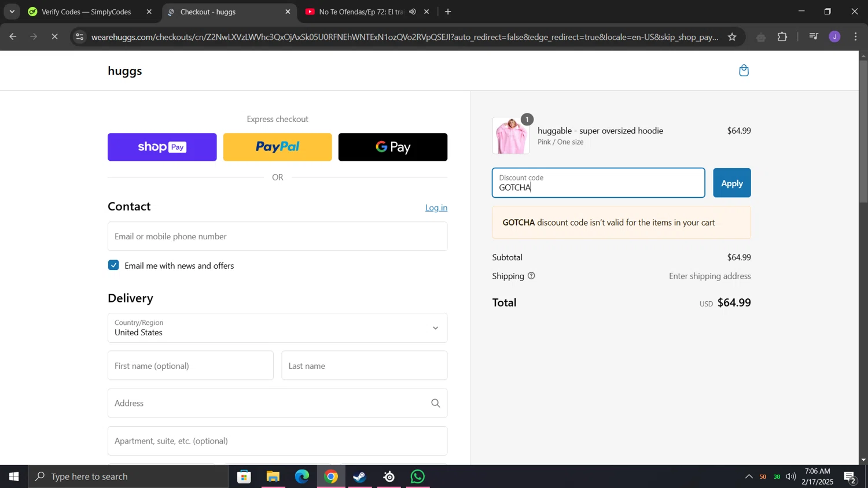The height and width of the screenshot is (488, 868).
Task: Close the YouTube tab
Action: click(x=426, y=12)
